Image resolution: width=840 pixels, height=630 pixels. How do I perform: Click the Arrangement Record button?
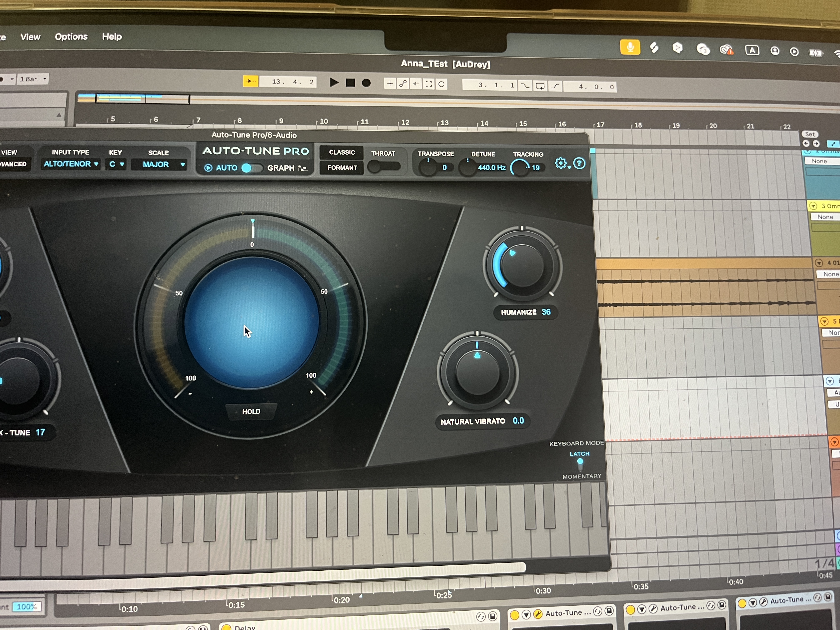click(x=366, y=83)
